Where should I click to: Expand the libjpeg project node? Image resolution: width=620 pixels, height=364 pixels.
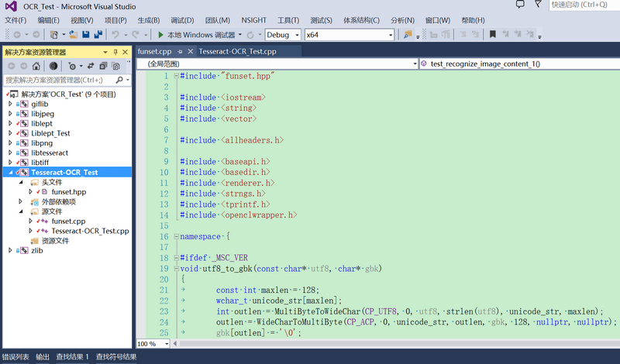click(10, 113)
